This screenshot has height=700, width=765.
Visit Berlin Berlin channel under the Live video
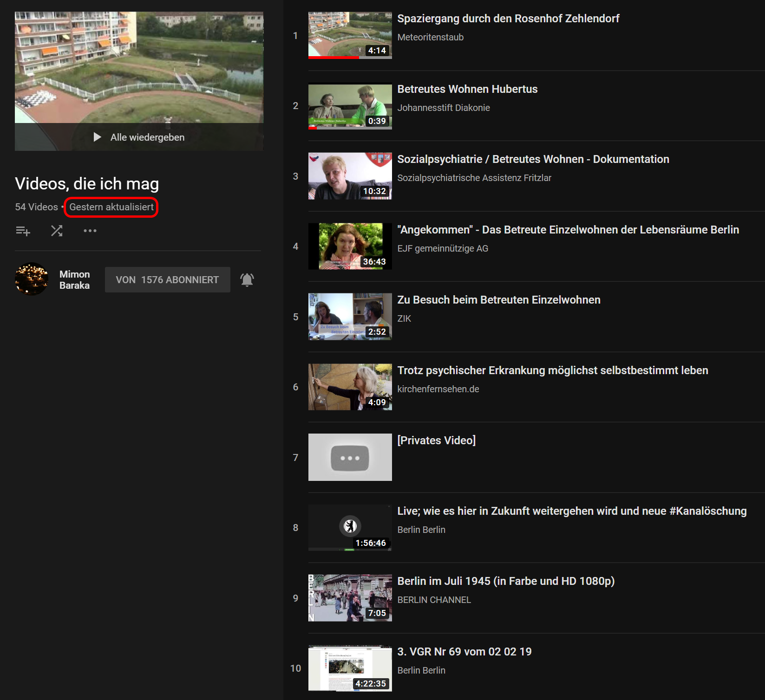[x=421, y=530]
